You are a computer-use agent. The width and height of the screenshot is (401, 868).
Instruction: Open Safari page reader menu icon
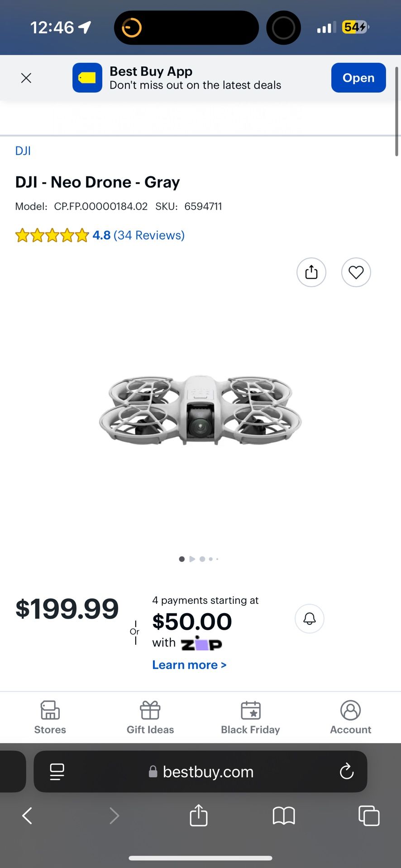point(57,772)
